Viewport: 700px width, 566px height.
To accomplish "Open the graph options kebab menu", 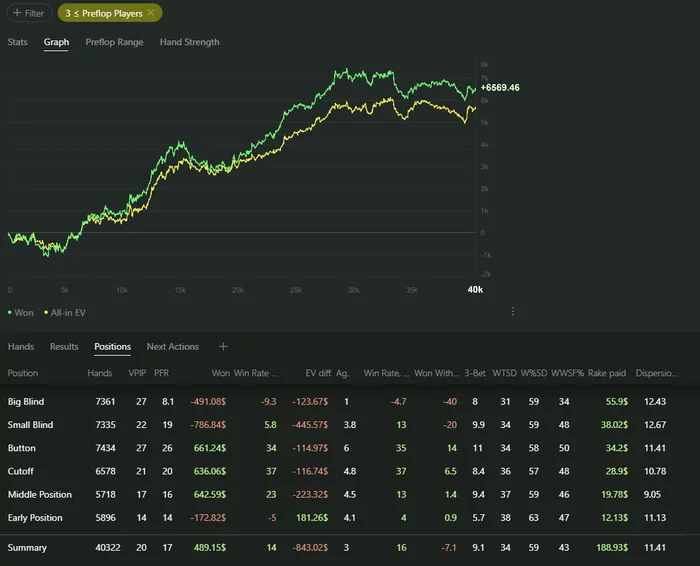I will 512,311.
